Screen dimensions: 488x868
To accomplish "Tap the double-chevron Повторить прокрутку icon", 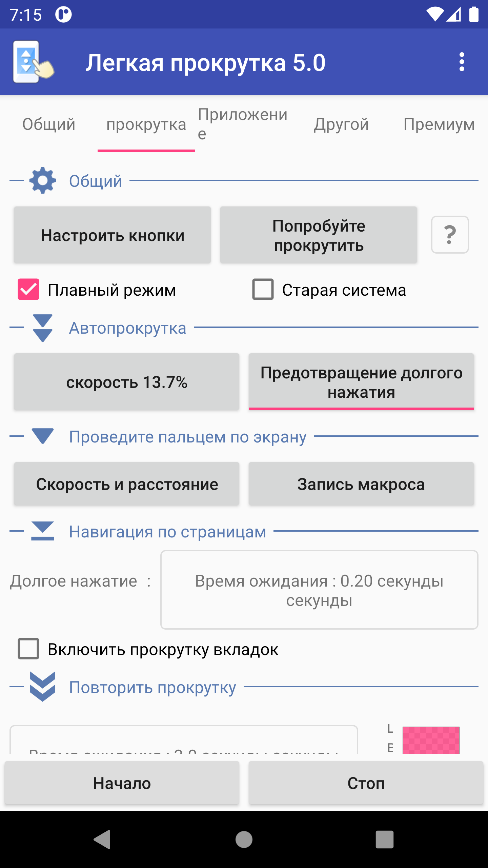I will click(43, 687).
